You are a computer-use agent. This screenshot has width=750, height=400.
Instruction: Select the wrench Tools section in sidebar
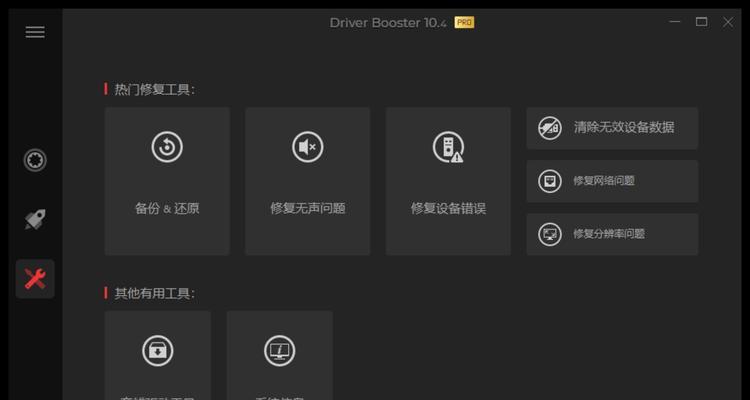click(35, 279)
